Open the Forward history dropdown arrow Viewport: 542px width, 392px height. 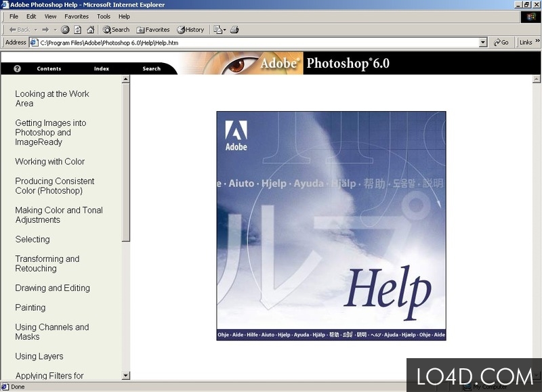tap(55, 30)
